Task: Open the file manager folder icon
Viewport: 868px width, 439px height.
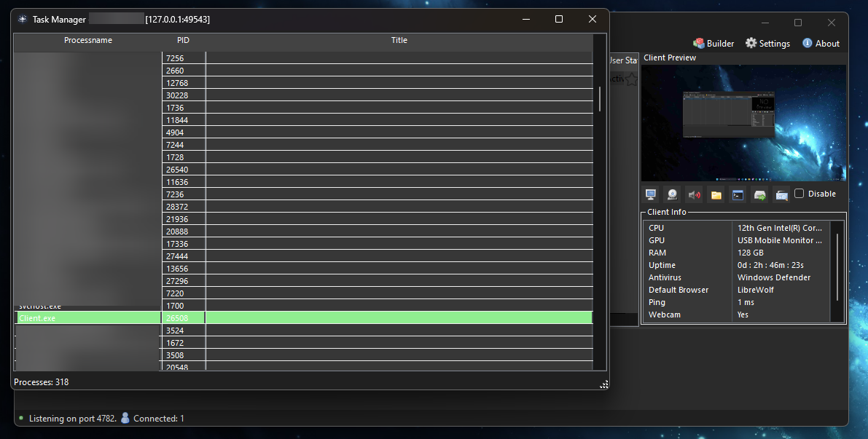Action: 716,194
